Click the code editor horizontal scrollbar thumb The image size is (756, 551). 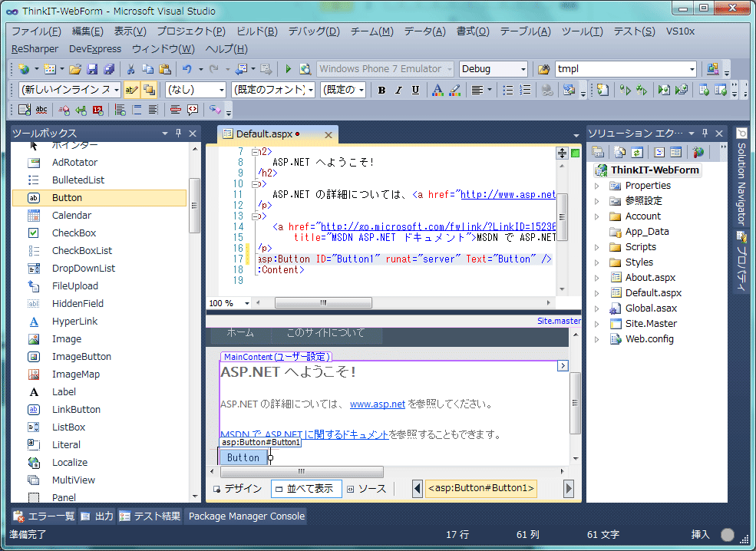pos(323,303)
